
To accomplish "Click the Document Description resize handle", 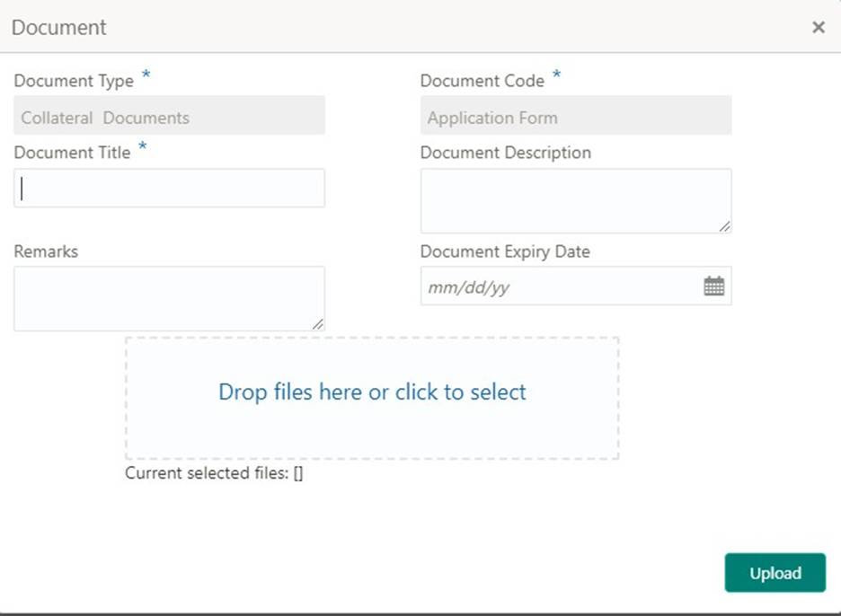I will (724, 227).
